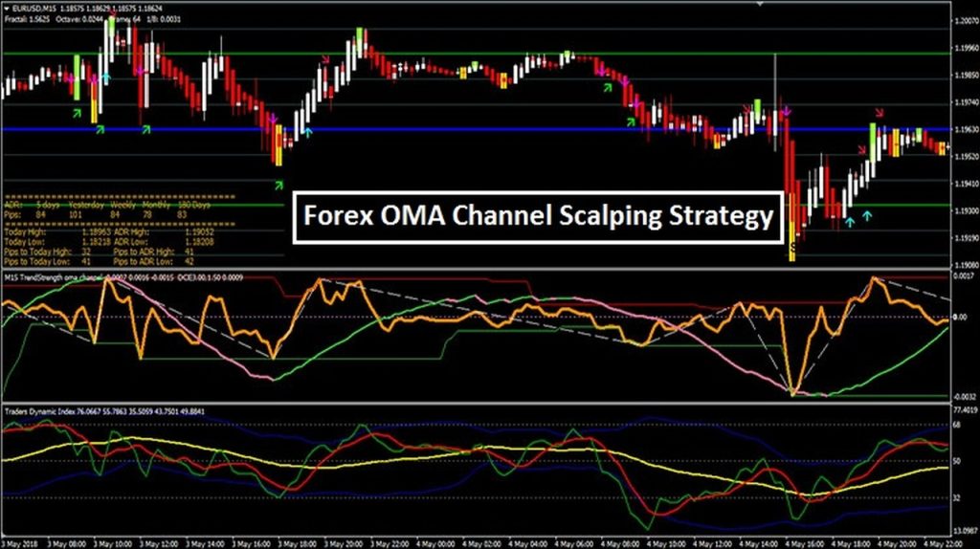Click the Pips to Today High row in ADR table

click(38, 251)
